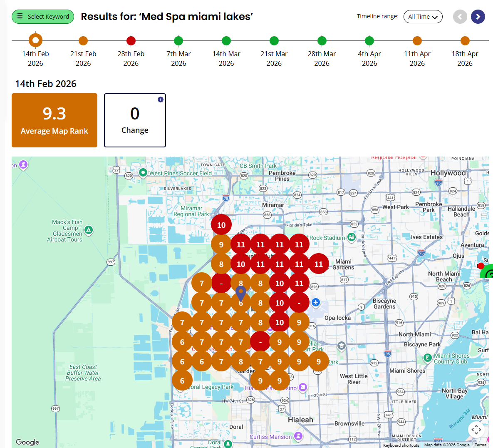Select the 14th Mar 2026 timeline marker
This screenshot has height=448, width=493.
226,40
